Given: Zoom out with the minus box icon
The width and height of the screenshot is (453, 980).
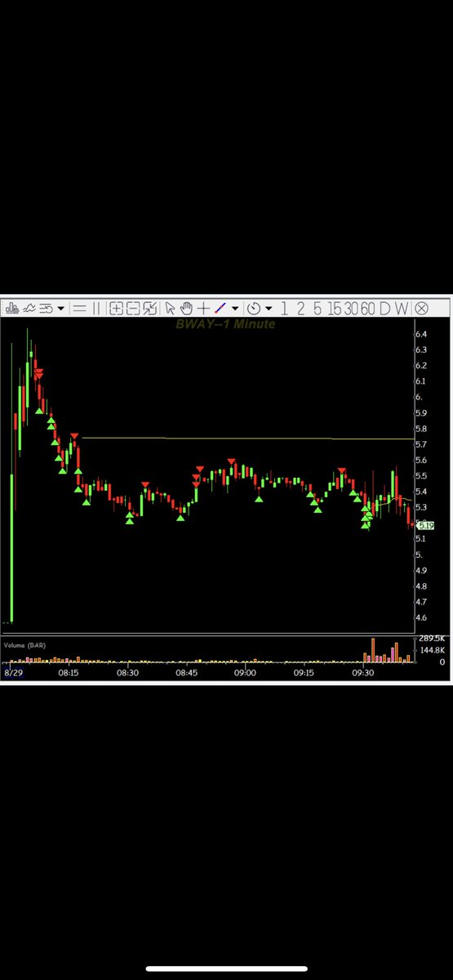Looking at the screenshot, I should click(133, 308).
